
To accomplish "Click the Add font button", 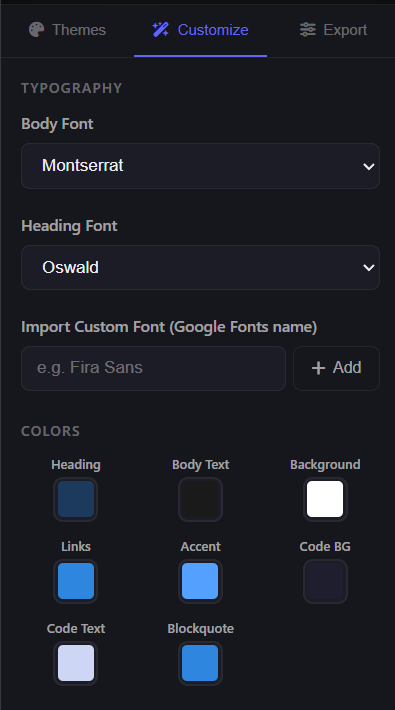I will [337, 368].
